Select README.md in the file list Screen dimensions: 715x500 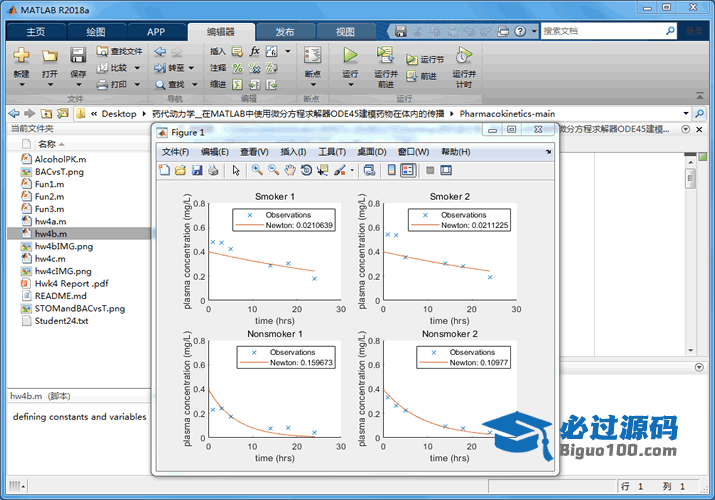[61, 296]
